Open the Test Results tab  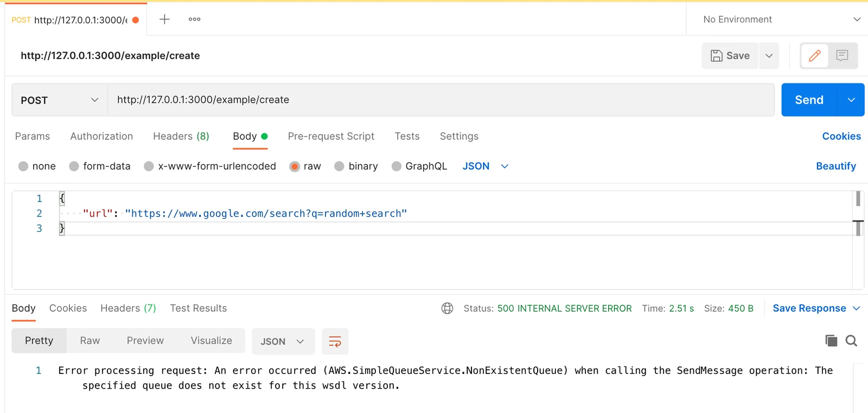199,308
